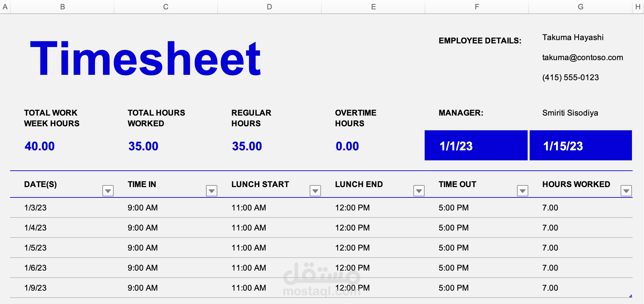Image resolution: width=644 pixels, height=304 pixels.
Task: Click the regular hours value 35.00
Action: pos(247,146)
